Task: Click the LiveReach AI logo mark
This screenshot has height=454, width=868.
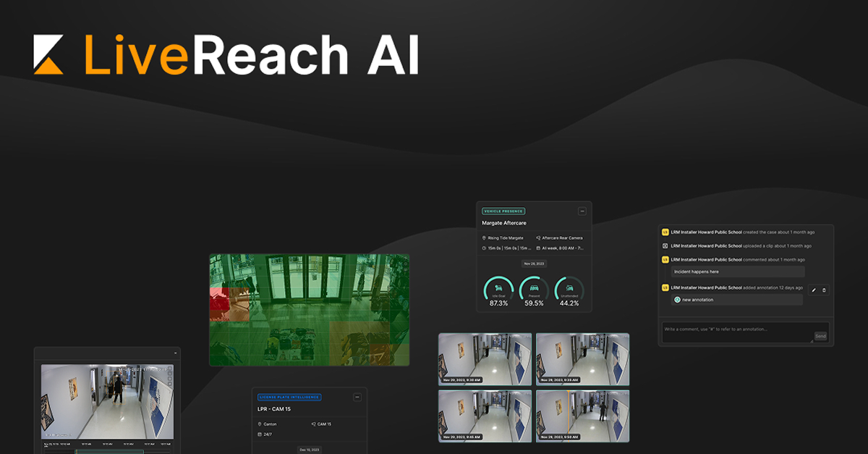Action: point(48,53)
